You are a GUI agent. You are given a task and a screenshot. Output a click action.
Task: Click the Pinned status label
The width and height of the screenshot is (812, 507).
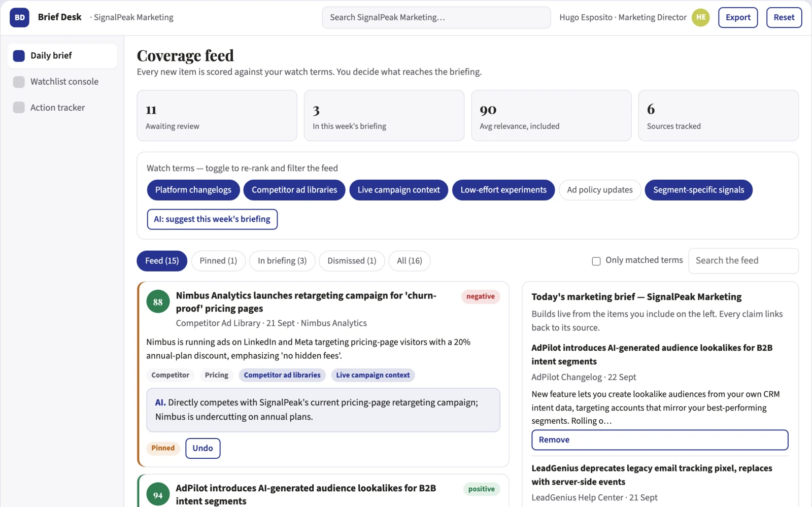click(x=163, y=448)
